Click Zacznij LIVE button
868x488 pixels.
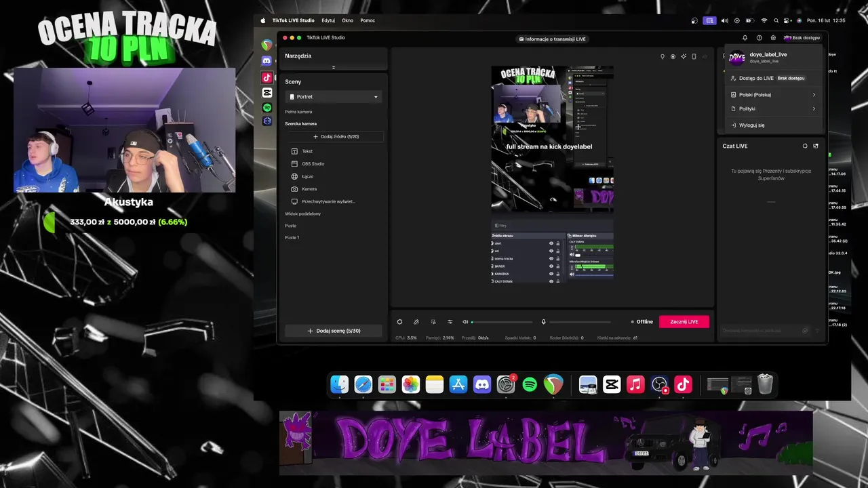point(684,322)
